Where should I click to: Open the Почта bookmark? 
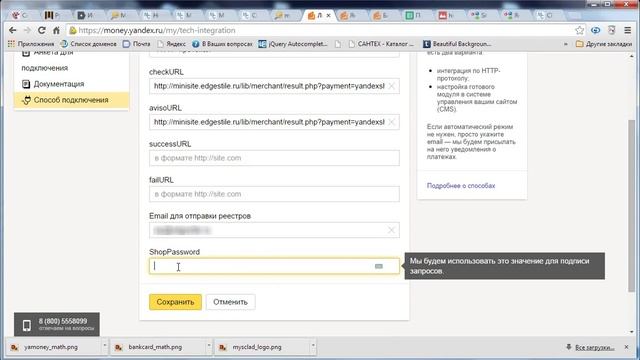click(137, 44)
